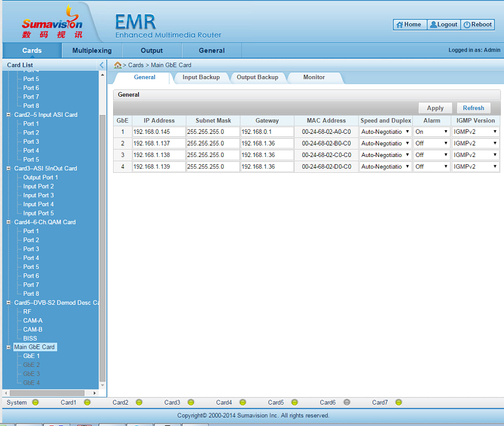
Task: Click the Card5 status indicator light
Action: pyautogui.click(x=294, y=402)
